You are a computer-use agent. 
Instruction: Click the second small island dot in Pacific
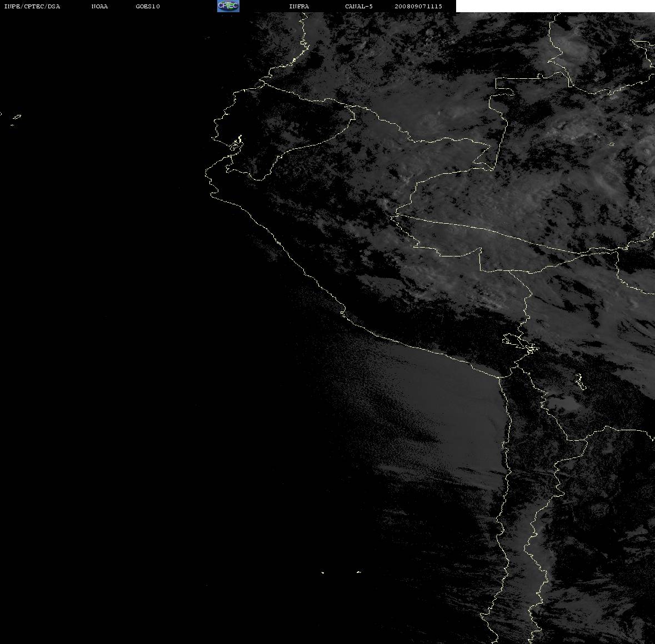click(358, 572)
